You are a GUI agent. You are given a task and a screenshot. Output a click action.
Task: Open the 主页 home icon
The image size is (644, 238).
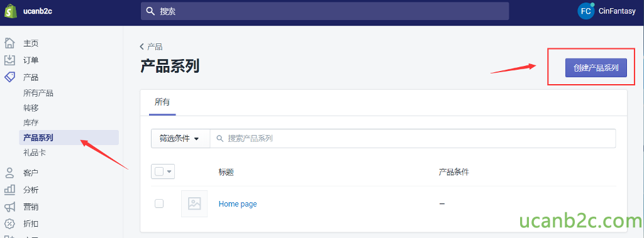click(x=9, y=43)
